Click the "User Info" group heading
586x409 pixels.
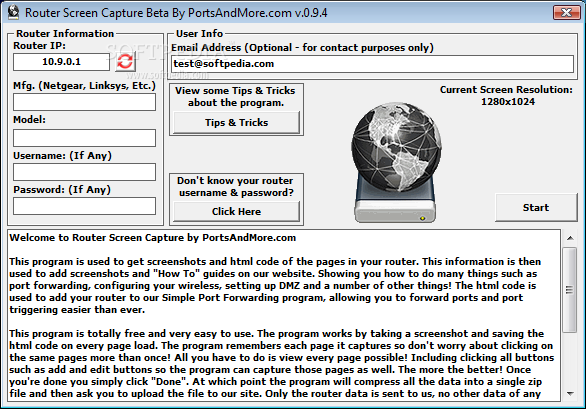point(199,34)
